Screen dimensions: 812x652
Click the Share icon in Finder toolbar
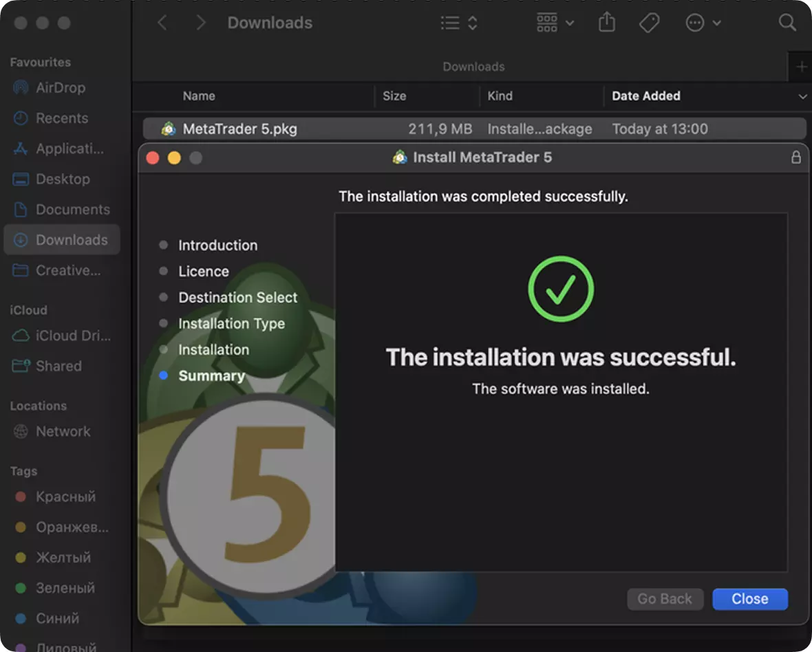pyautogui.click(x=606, y=23)
